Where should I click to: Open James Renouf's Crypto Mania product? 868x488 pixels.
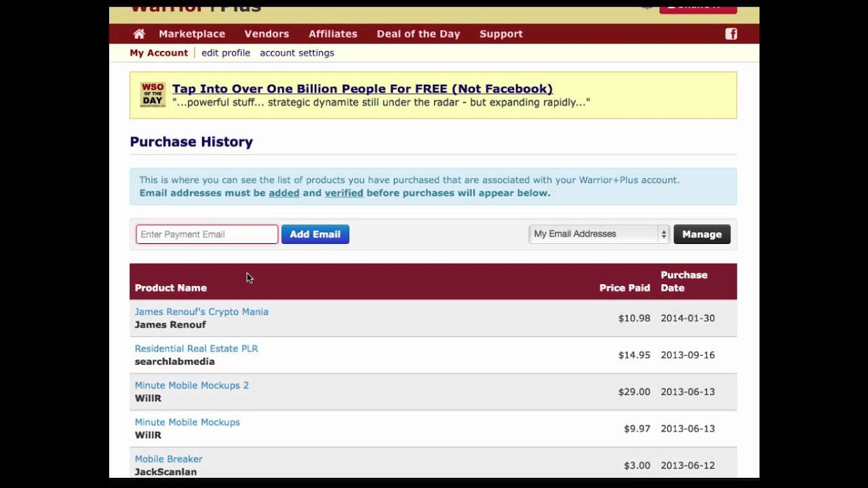click(x=201, y=312)
